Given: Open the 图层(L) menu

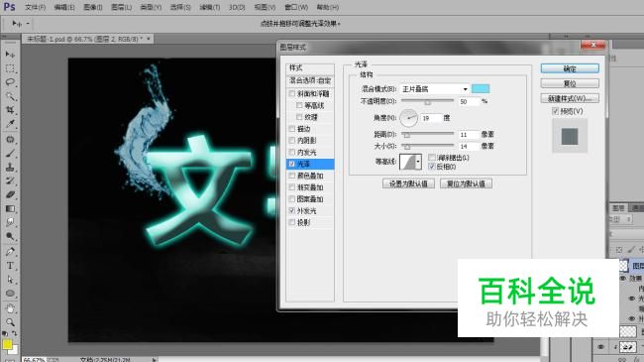Looking at the screenshot, I should coord(122,7).
